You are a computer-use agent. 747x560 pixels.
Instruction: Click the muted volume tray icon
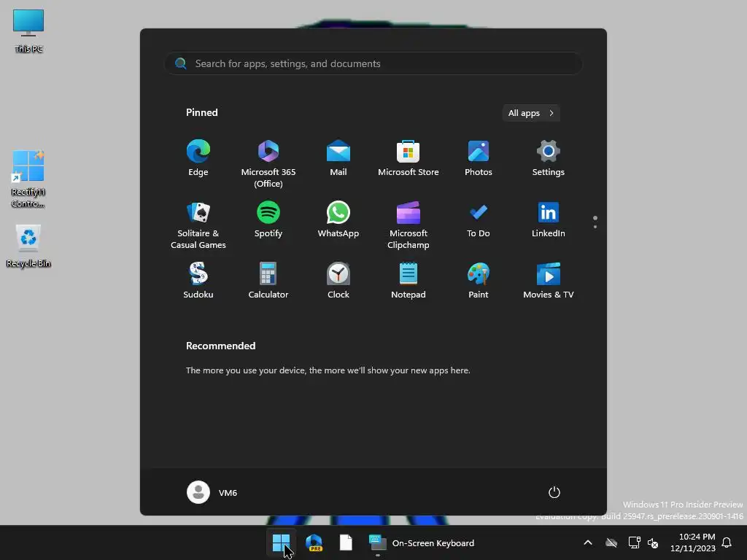653,542
